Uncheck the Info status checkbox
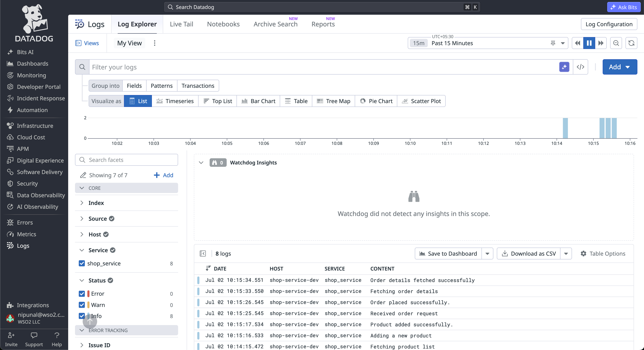 click(82, 316)
